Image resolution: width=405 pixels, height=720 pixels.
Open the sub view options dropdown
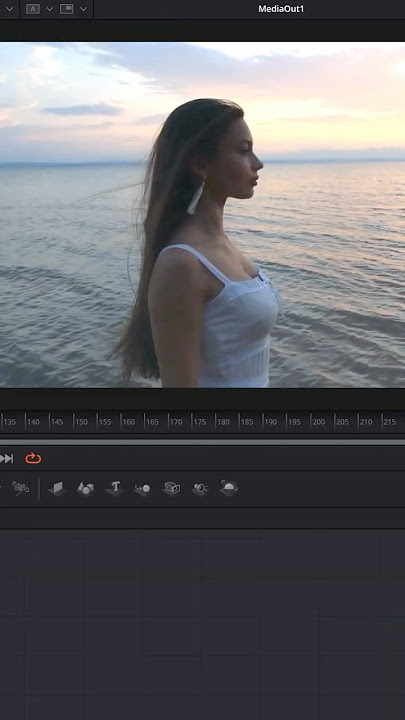point(84,9)
